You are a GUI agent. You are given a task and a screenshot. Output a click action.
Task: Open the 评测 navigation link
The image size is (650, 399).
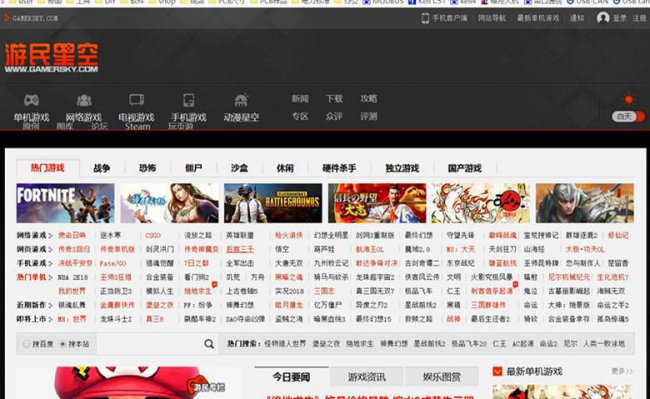(x=369, y=116)
